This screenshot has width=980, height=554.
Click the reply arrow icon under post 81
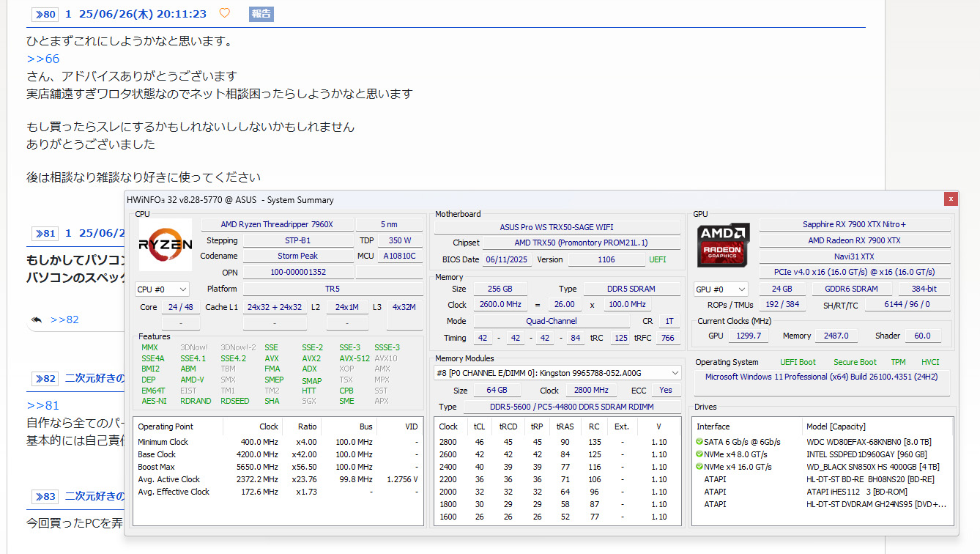coord(36,320)
